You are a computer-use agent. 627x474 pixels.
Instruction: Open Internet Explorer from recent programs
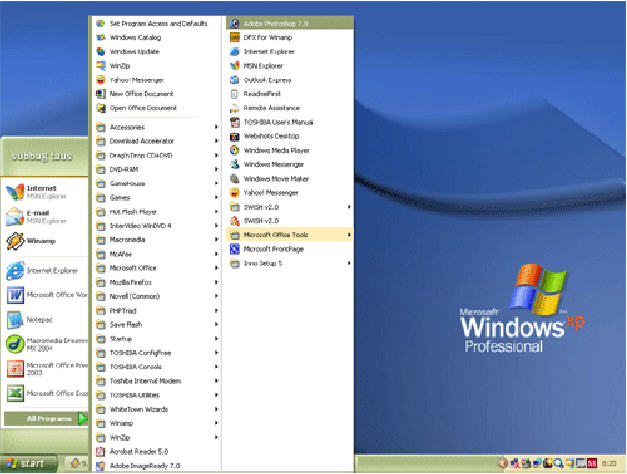45,270
